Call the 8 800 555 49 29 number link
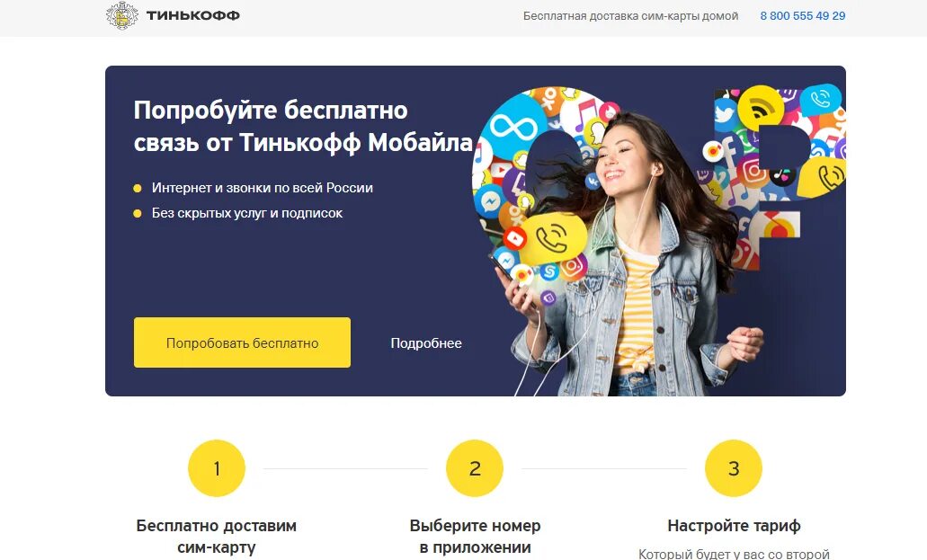This screenshot has height=560, width=927. point(802,16)
